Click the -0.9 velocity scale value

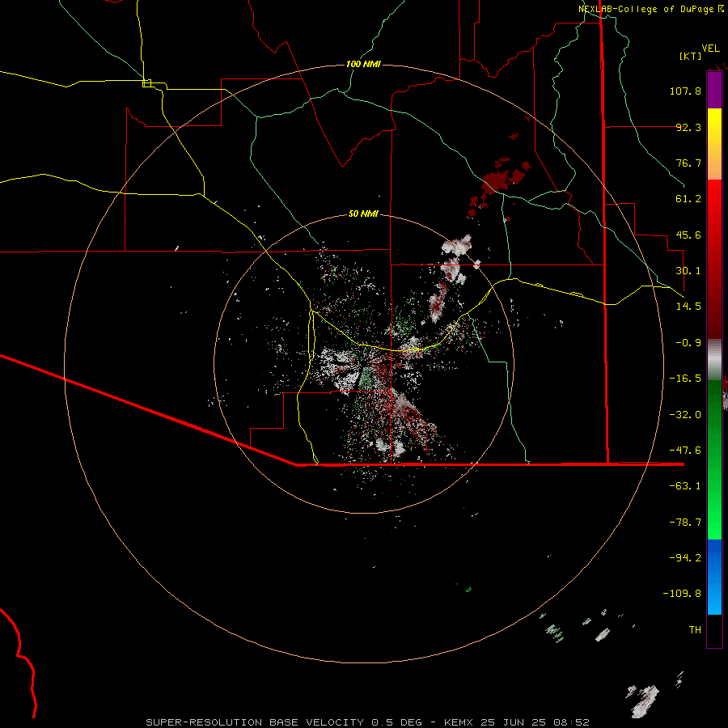(688, 343)
